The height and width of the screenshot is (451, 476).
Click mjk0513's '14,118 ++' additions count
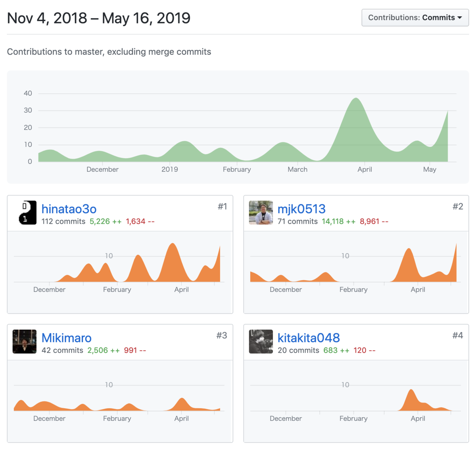(339, 221)
